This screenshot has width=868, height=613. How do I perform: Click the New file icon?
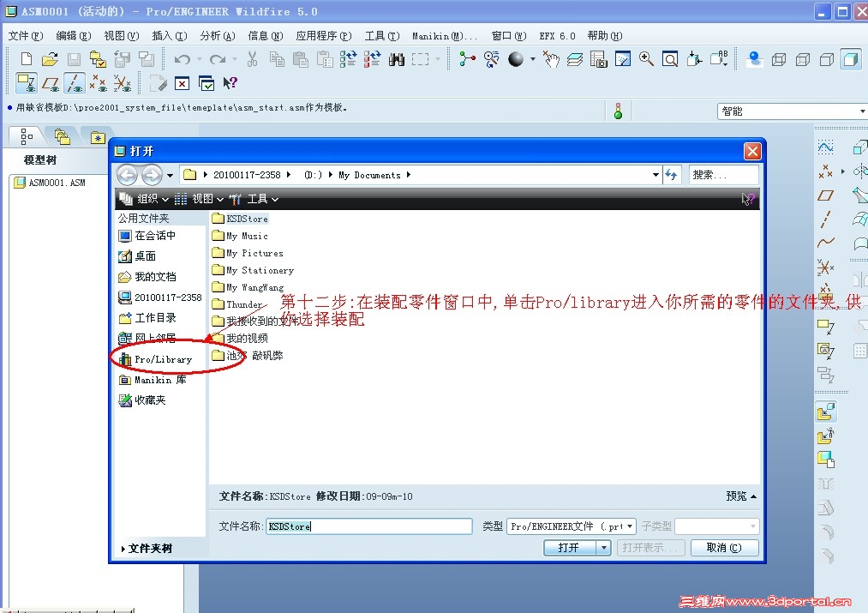26,58
